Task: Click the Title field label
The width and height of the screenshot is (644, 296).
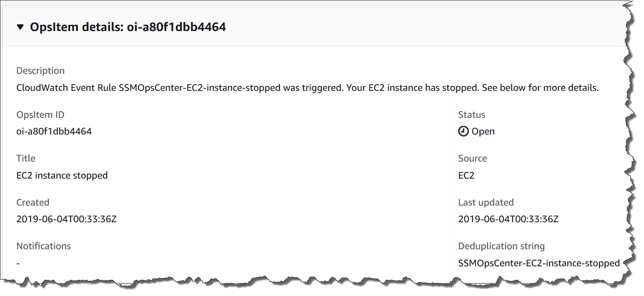Action: (26, 158)
